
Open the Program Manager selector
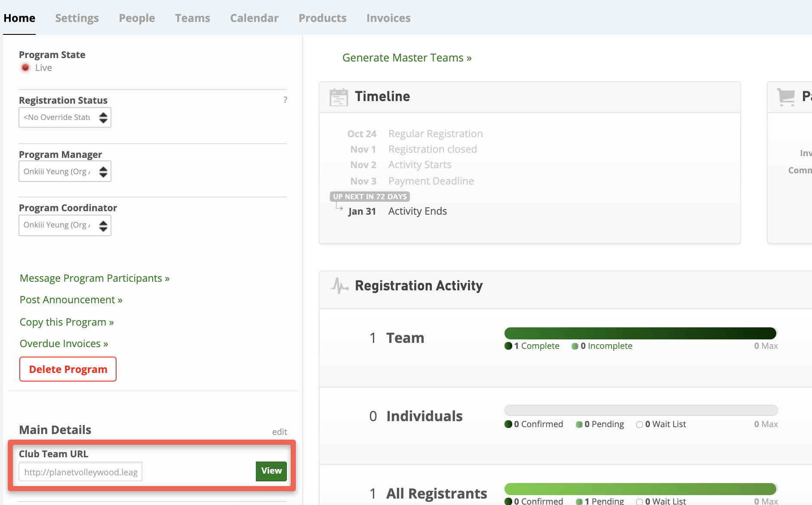[65, 171]
